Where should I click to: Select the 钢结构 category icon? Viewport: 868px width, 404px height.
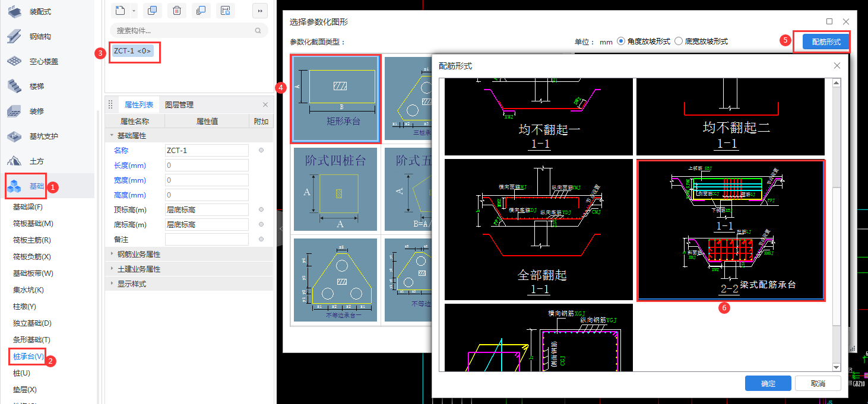(15, 36)
